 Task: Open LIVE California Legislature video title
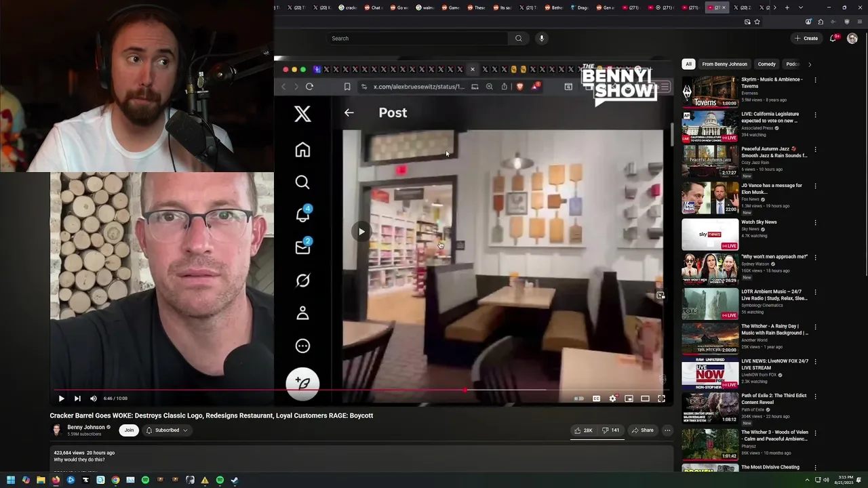pos(770,117)
